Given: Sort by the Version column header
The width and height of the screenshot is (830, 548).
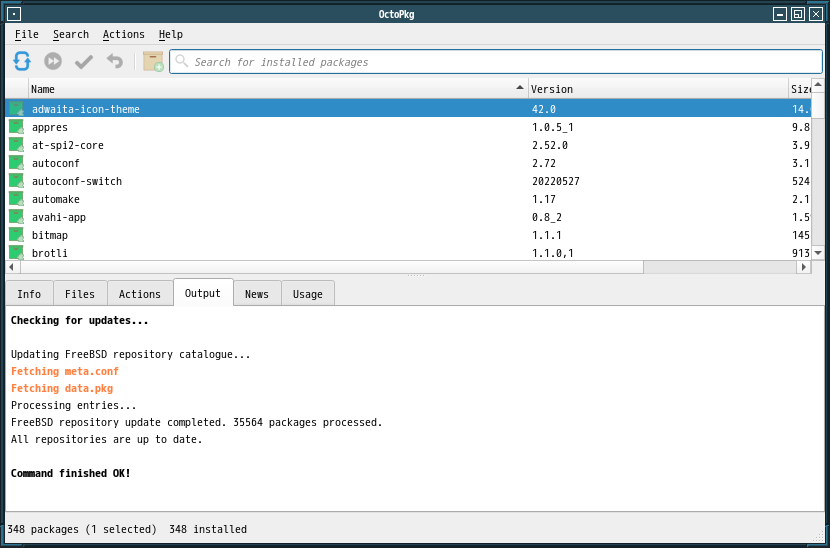Looking at the screenshot, I should point(657,89).
